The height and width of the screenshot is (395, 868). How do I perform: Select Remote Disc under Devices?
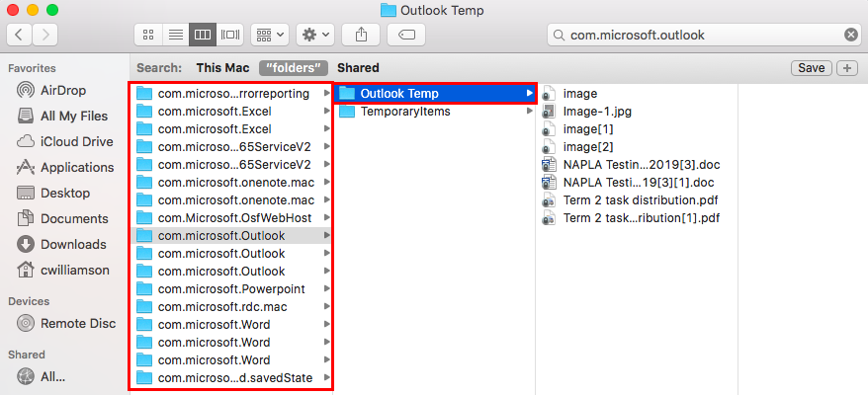(x=66, y=323)
